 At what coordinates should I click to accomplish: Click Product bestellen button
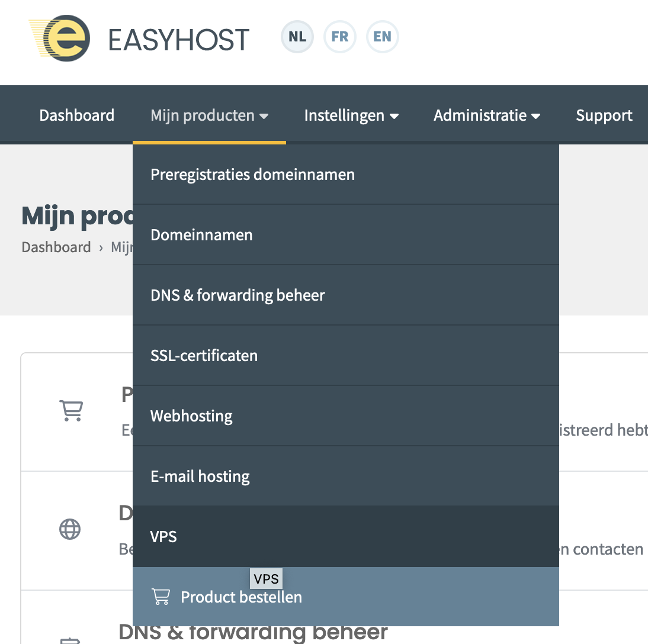241,597
